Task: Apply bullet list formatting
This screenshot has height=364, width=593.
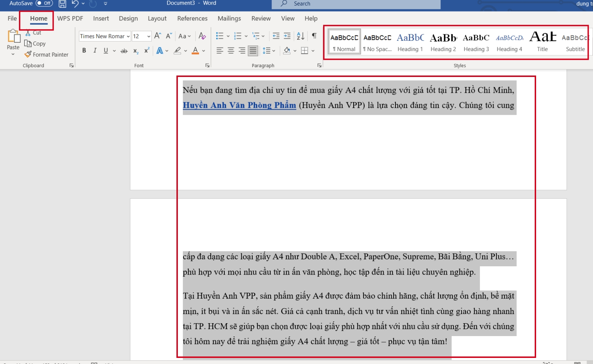Action: (220, 36)
